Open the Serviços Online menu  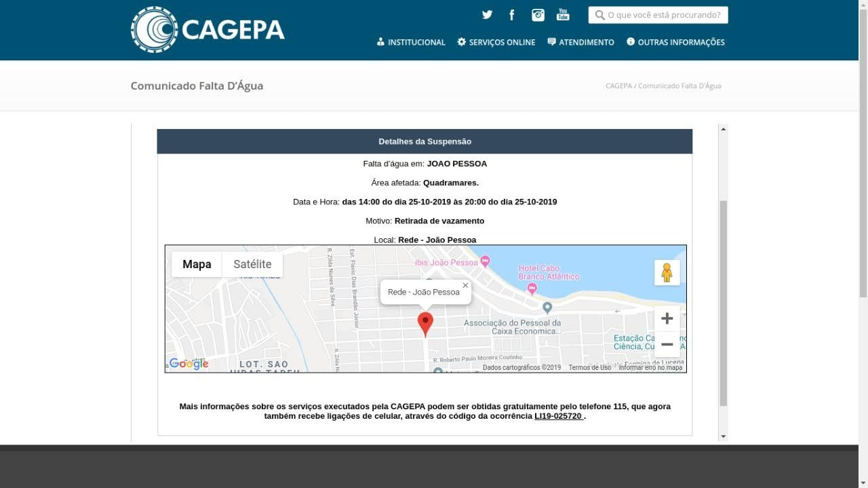click(x=496, y=42)
